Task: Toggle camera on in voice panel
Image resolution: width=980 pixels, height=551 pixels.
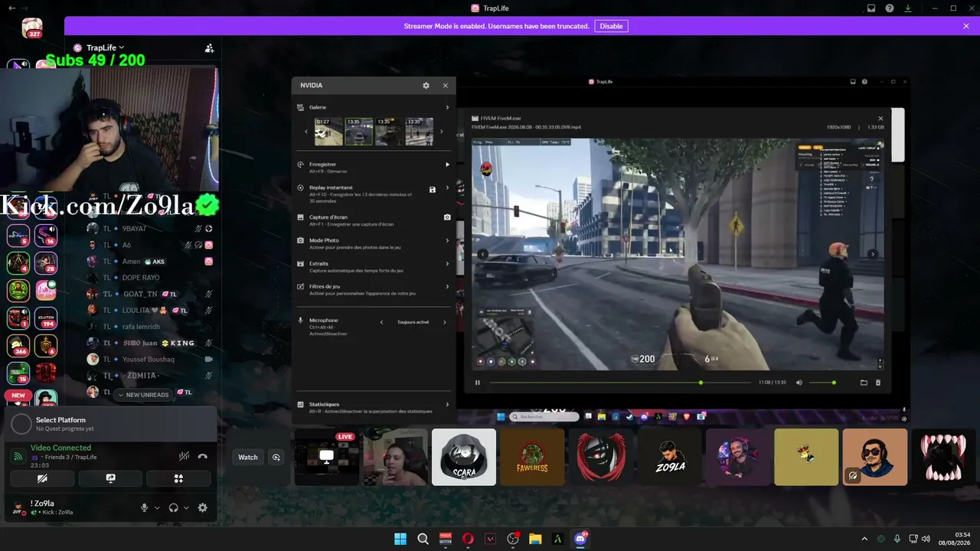Action: [42, 478]
